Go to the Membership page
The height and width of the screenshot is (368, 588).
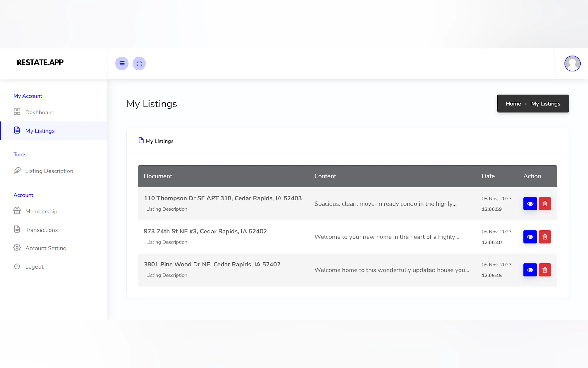(x=41, y=212)
